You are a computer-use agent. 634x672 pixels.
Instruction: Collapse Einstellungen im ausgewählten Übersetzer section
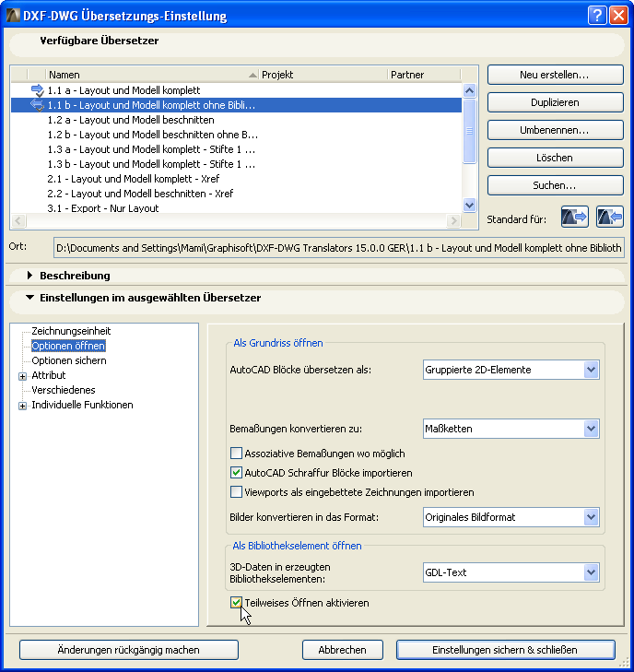(x=29, y=298)
